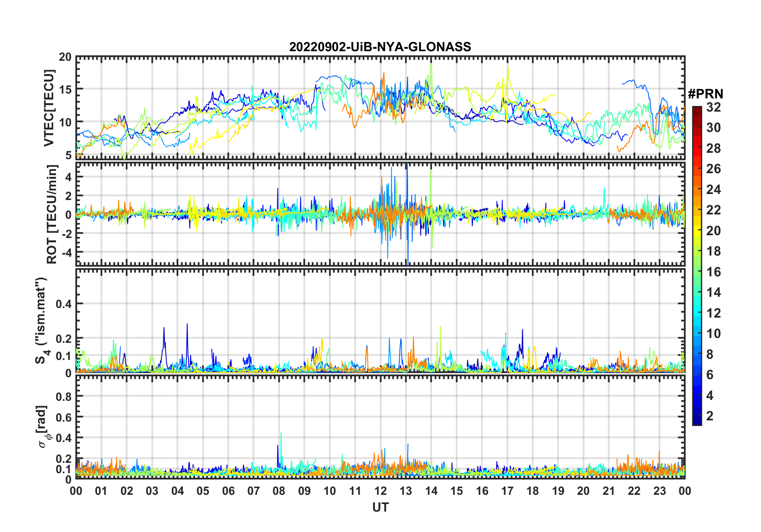The width and height of the screenshot is (761, 532).
Task: Pick tick label 22 on the PRN colorbar
Action: (x=713, y=210)
